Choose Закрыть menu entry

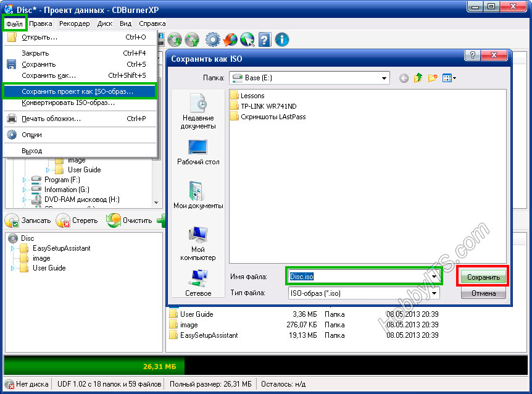pos(80,53)
